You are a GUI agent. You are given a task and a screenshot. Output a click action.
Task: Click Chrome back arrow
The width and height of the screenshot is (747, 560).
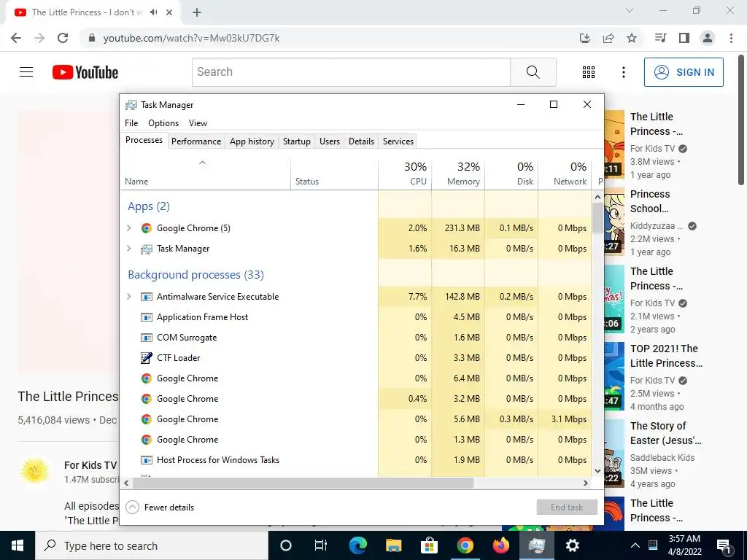16,38
